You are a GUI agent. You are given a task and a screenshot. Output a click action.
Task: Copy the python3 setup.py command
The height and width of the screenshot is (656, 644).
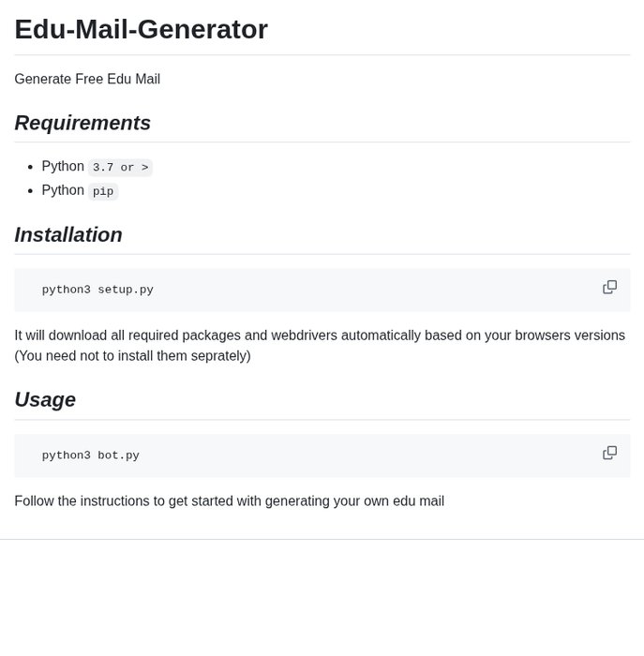coord(609,288)
